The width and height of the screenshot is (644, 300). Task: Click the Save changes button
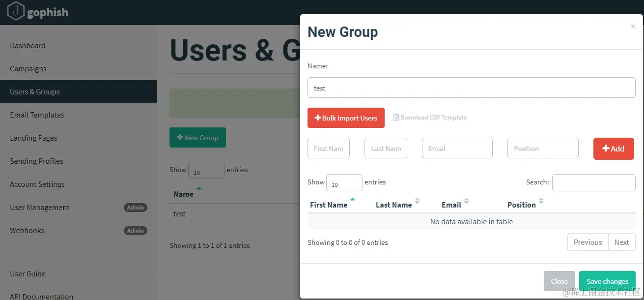pyautogui.click(x=607, y=281)
